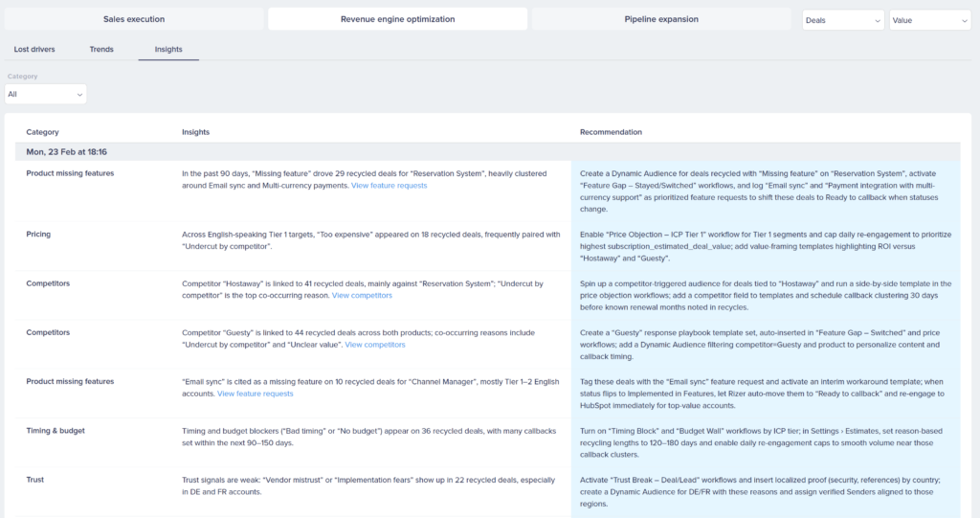Open the Deals dropdown
The width and height of the screenshot is (980, 518).
click(x=843, y=19)
